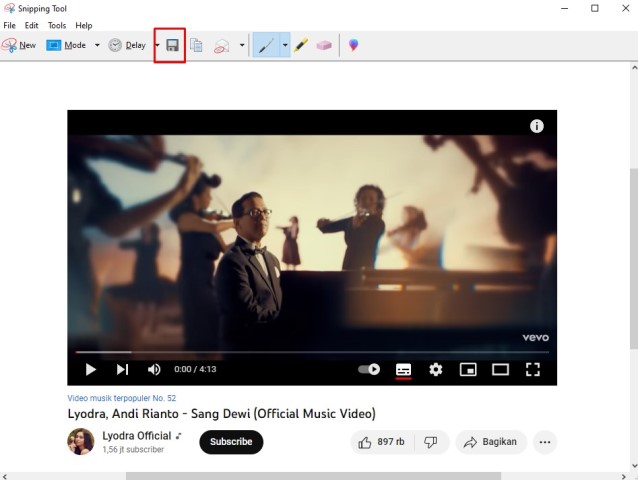Toggle Theater mode icon
638x480 pixels.
tap(500, 369)
